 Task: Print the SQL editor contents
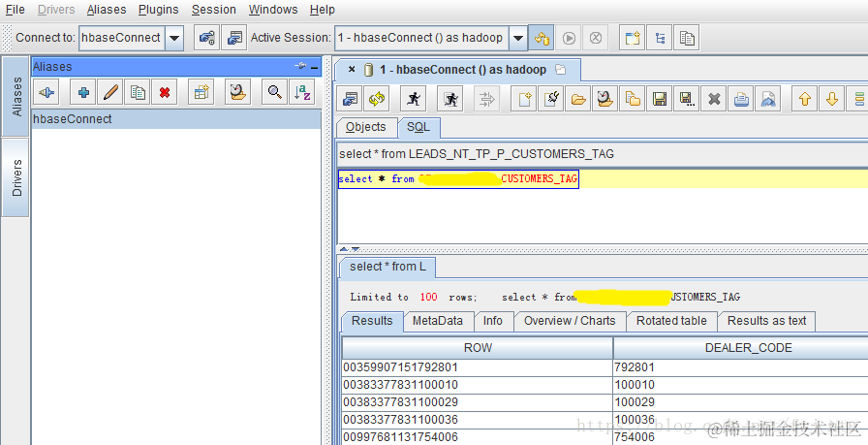point(741,99)
